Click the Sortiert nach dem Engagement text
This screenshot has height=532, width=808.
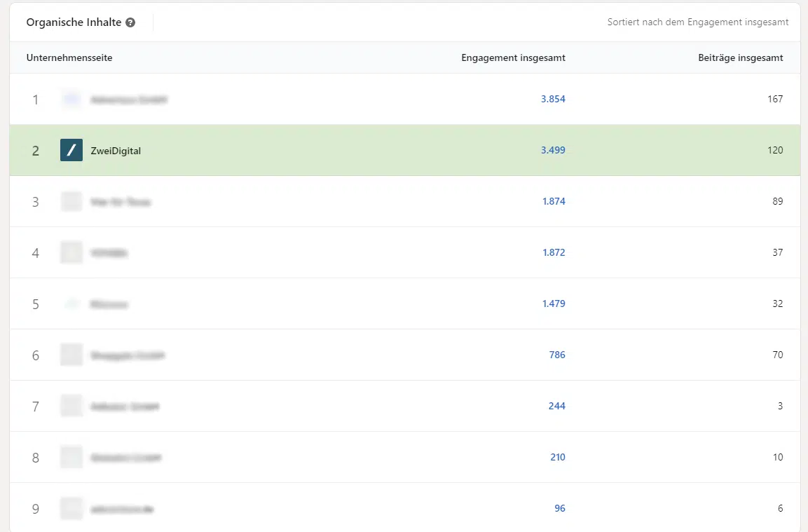pos(697,22)
